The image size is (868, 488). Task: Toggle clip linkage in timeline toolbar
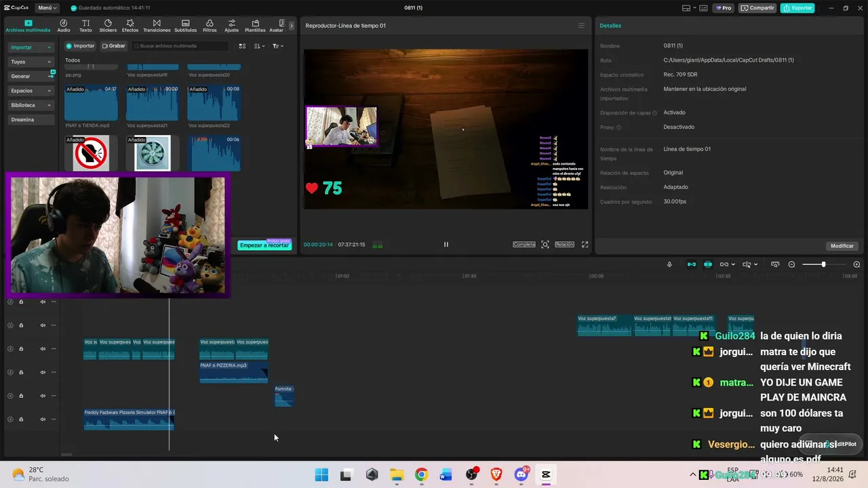(724, 264)
